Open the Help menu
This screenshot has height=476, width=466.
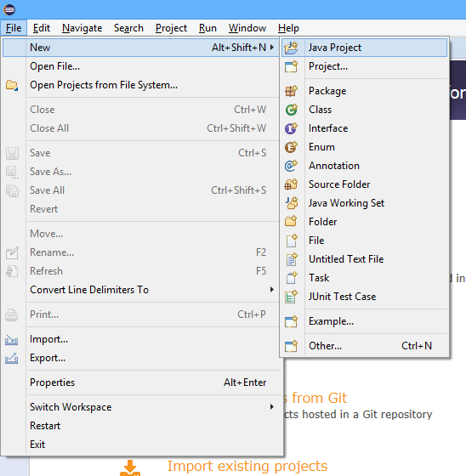click(288, 28)
